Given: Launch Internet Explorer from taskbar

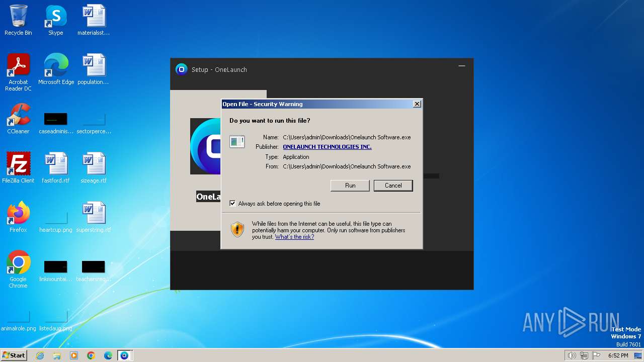Looking at the screenshot, I should [x=40, y=355].
